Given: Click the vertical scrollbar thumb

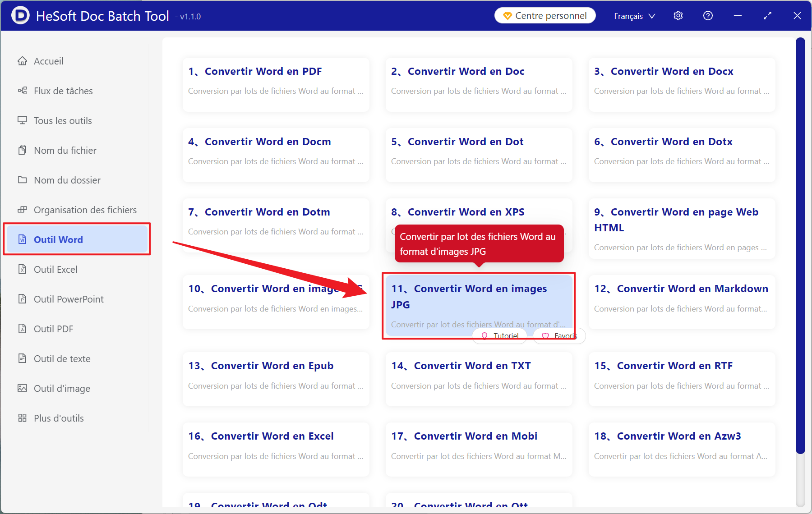Looking at the screenshot, I should [800, 246].
